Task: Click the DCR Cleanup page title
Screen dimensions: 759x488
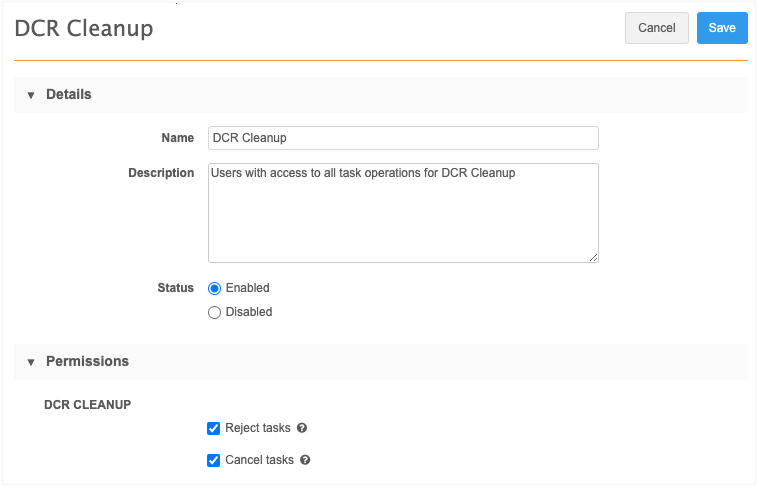Action: [x=84, y=28]
